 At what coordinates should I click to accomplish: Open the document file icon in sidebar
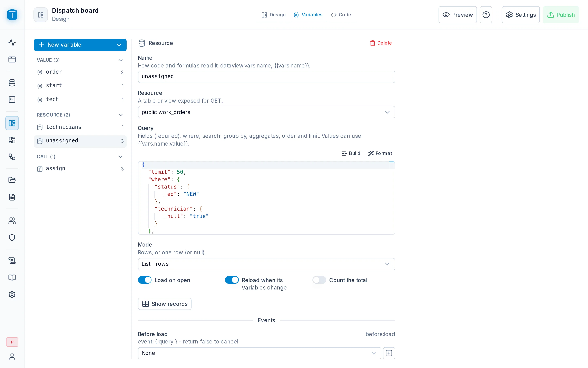click(12, 197)
